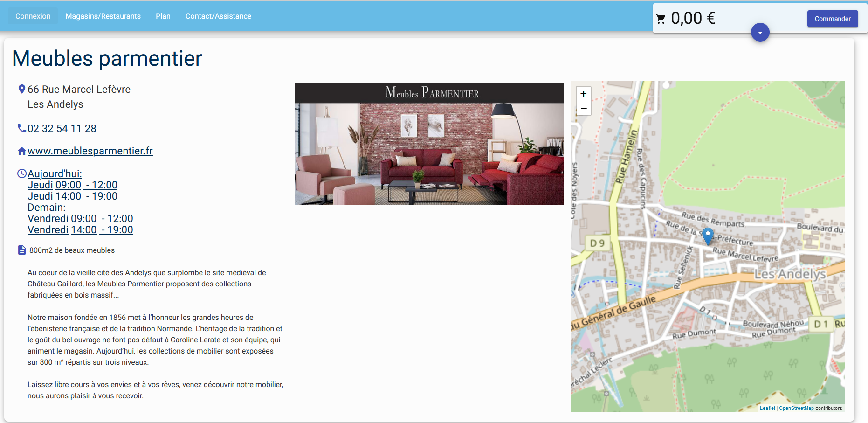
Task: Open the Leaflet attribution link
Action: tap(767, 408)
